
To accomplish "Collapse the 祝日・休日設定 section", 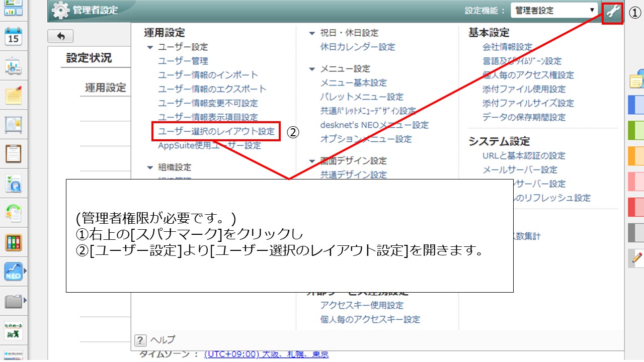I will point(312,33).
